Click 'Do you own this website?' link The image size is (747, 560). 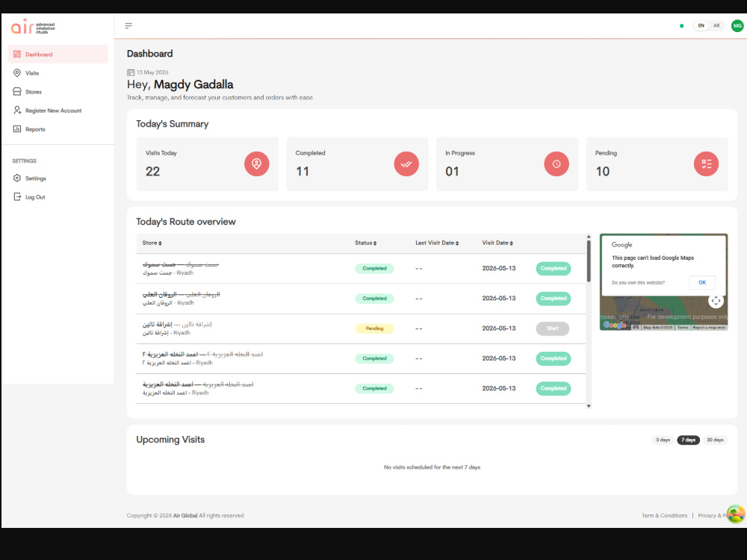638,283
